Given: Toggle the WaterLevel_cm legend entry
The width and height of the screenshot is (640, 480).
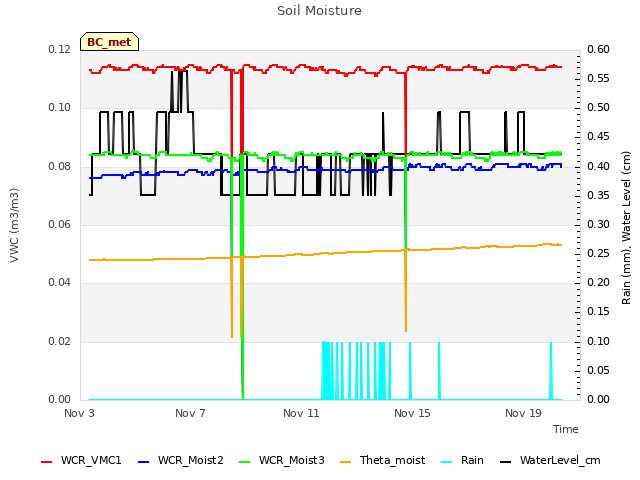Looking at the screenshot, I should point(550,460).
